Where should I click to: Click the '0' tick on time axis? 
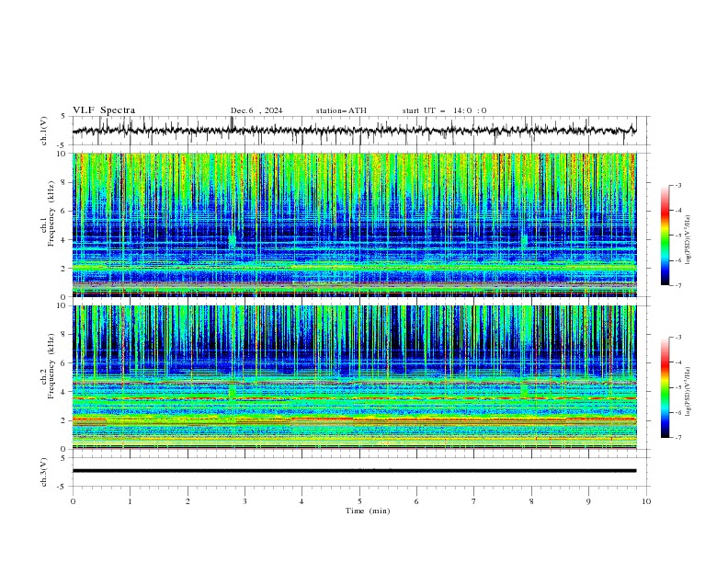click(73, 501)
